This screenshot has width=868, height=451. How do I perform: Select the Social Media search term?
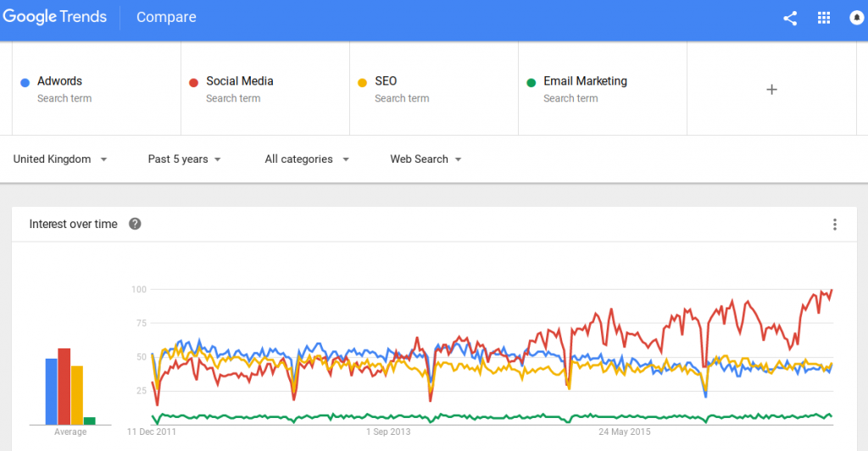[x=240, y=81]
